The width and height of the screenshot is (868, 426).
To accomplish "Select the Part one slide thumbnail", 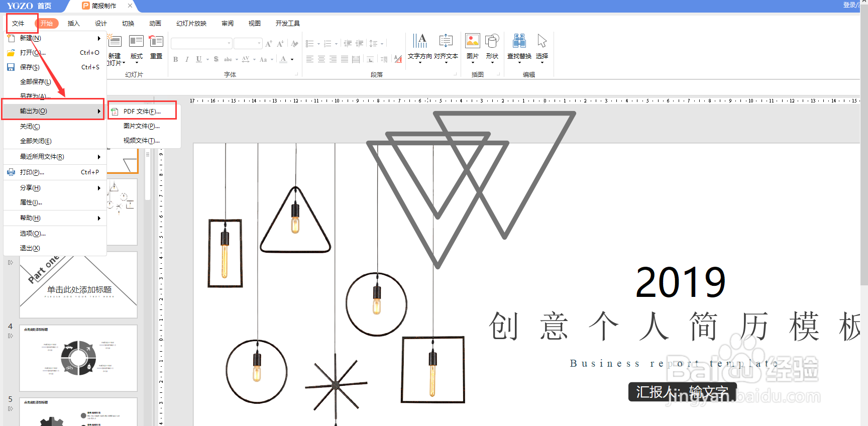I will point(78,284).
